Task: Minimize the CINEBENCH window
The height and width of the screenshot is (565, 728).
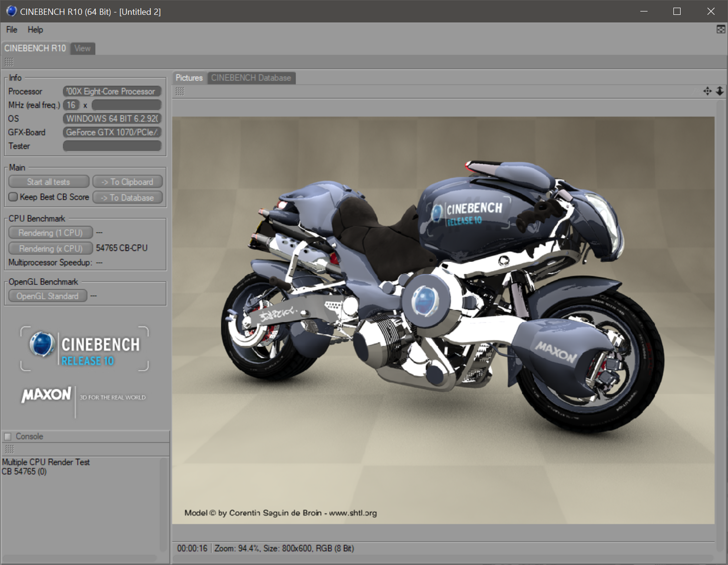Action: coord(644,11)
